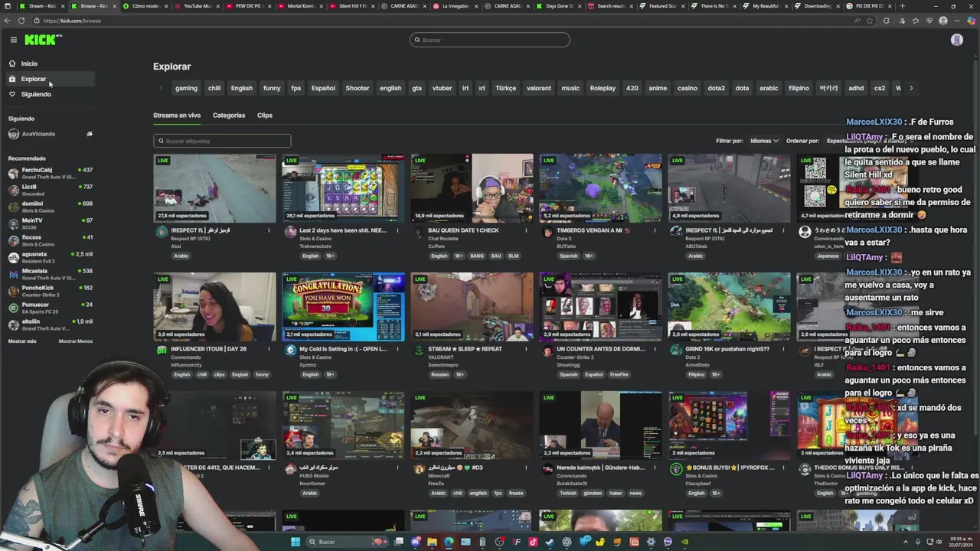Open the Kick hamburger menu

pos(13,40)
